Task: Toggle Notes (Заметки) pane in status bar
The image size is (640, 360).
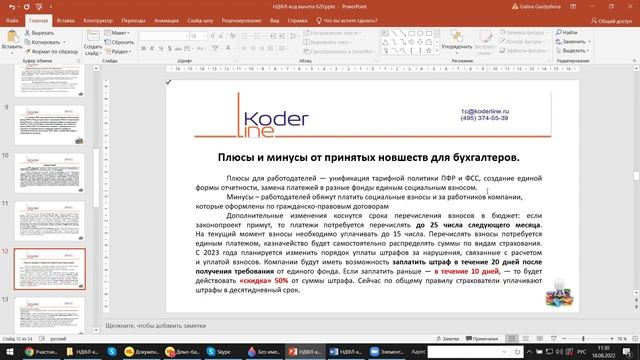Action: point(448,339)
